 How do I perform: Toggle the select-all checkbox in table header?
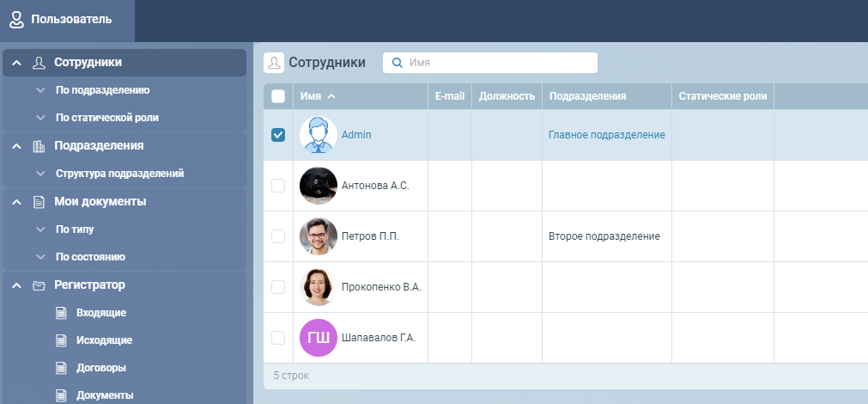pos(278,96)
